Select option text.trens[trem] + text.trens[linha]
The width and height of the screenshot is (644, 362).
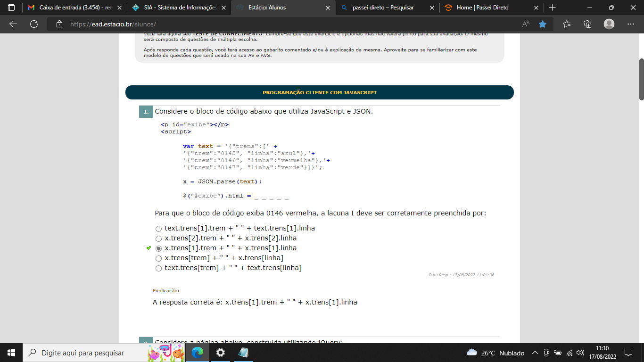coord(159,268)
